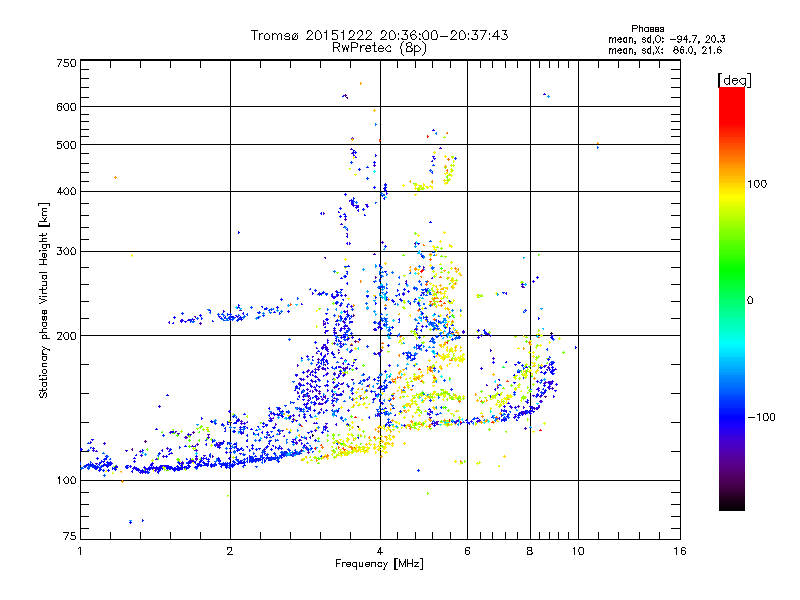Click the y-axis tick label "400"
The image size is (800, 600).
(x=67, y=191)
